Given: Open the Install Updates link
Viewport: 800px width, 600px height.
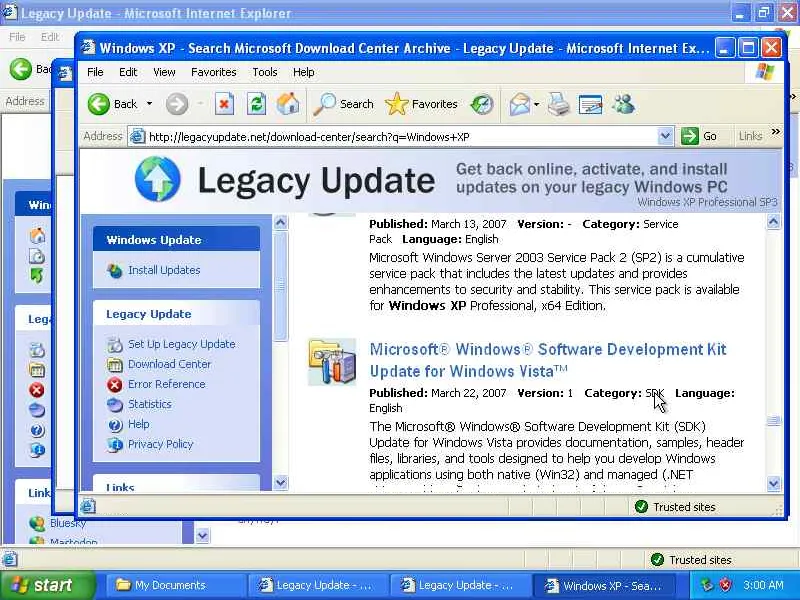Looking at the screenshot, I should 164,270.
